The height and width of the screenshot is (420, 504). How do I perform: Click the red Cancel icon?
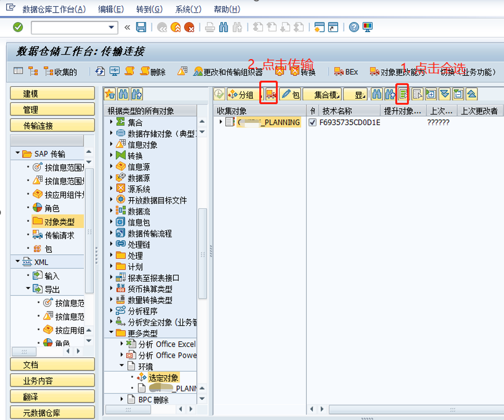pyautogui.click(x=189, y=28)
